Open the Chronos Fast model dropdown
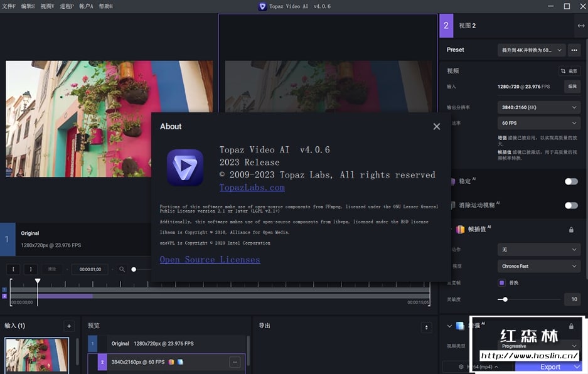 click(538, 266)
